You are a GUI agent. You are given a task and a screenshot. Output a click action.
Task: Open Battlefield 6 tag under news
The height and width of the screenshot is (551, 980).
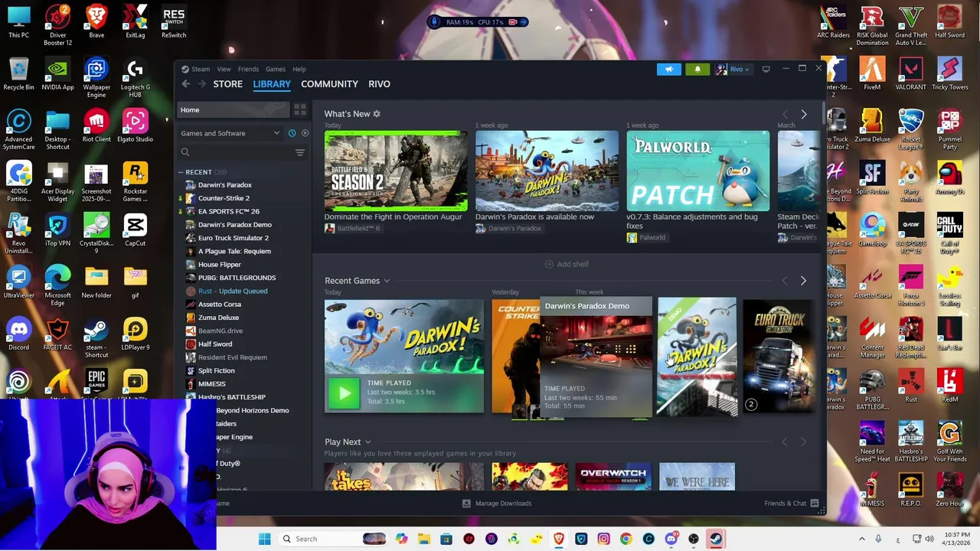coord(352,229)
